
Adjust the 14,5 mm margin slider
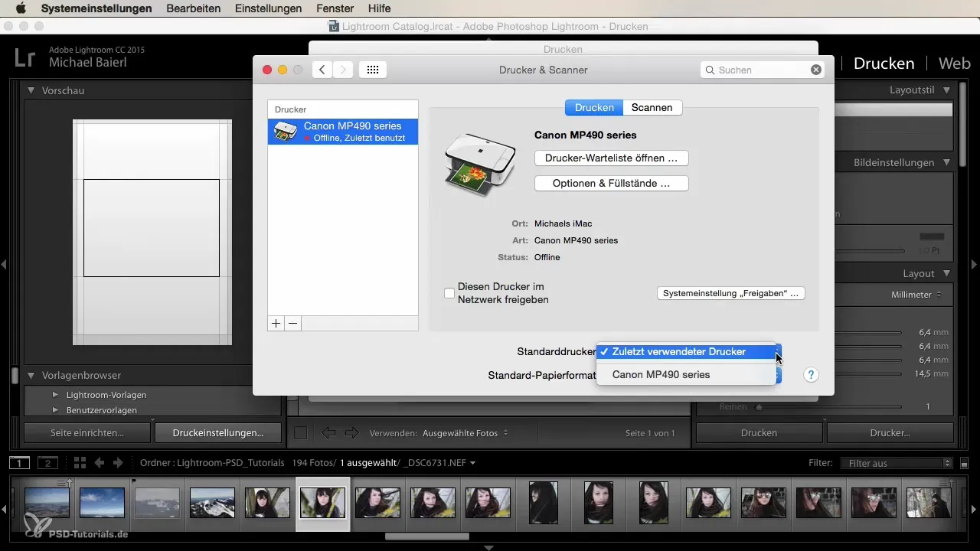[868, 373]
